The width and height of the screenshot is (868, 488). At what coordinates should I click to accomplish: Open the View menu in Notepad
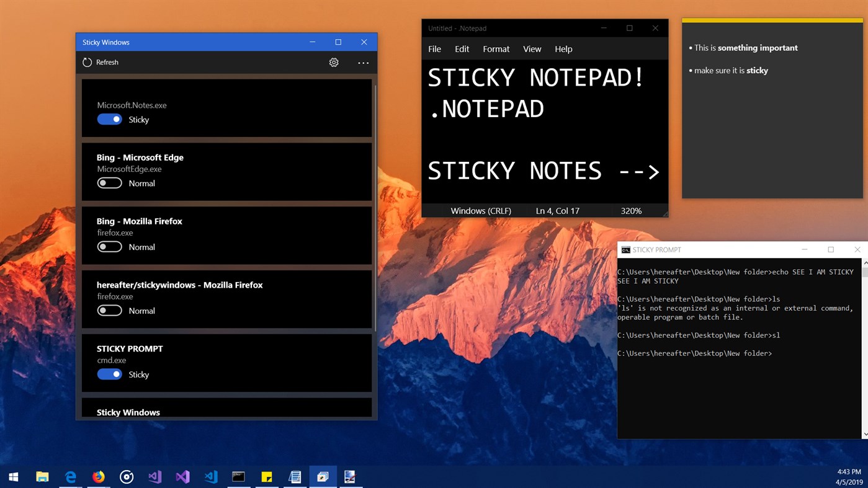[x=532, y=48]
